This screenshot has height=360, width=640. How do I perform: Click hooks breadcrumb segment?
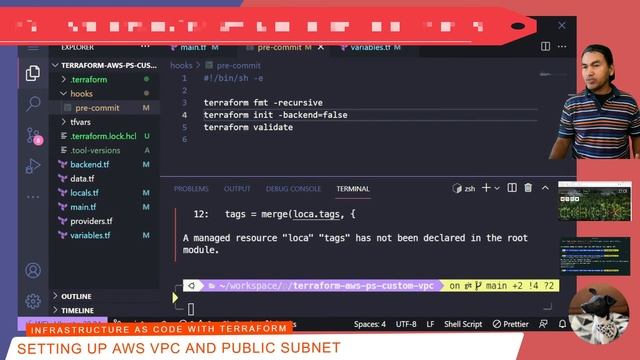pos(181,65)
